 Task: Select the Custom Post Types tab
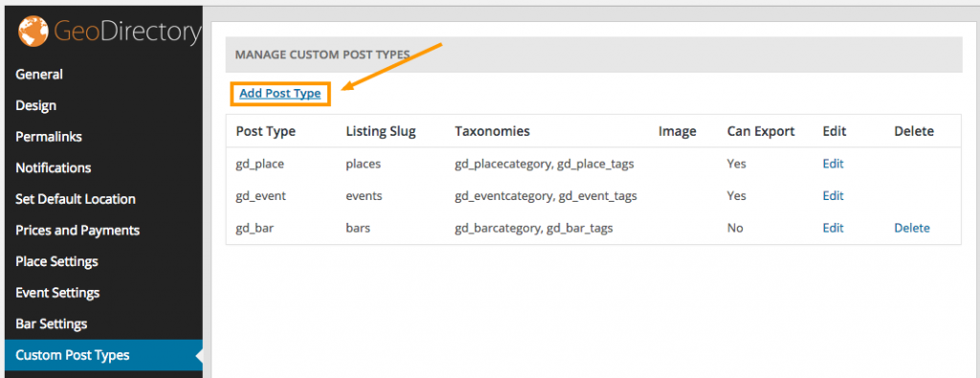(73, 355)
